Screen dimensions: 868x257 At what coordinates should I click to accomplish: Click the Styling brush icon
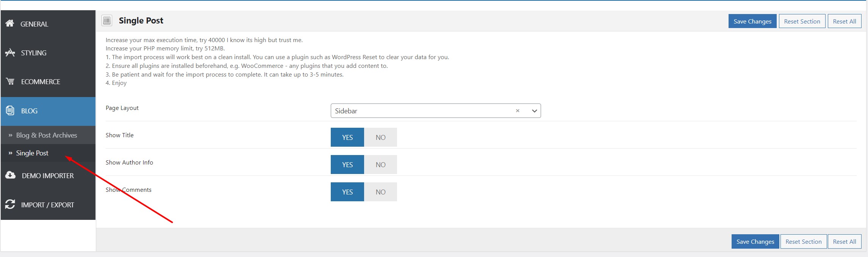pos(10,53)
